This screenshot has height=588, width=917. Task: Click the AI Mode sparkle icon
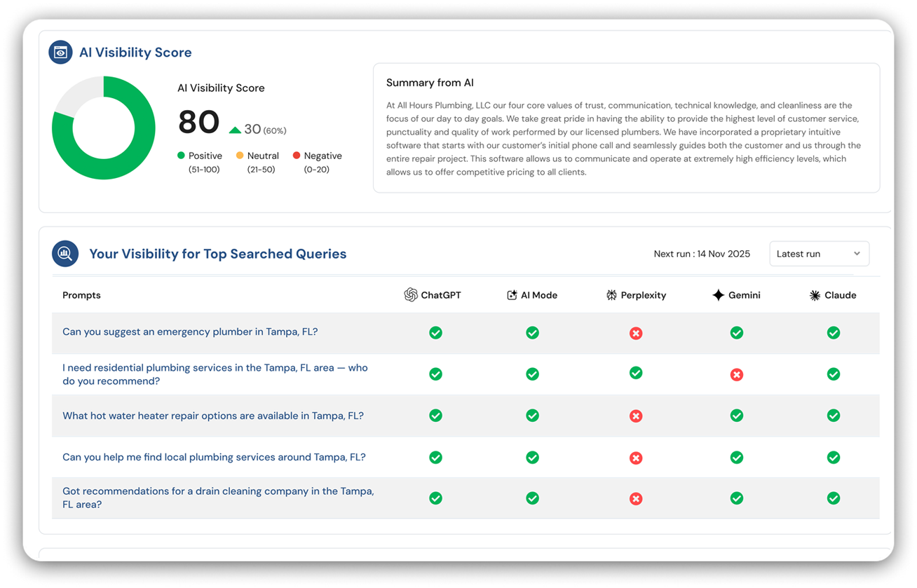coord(512,295)
